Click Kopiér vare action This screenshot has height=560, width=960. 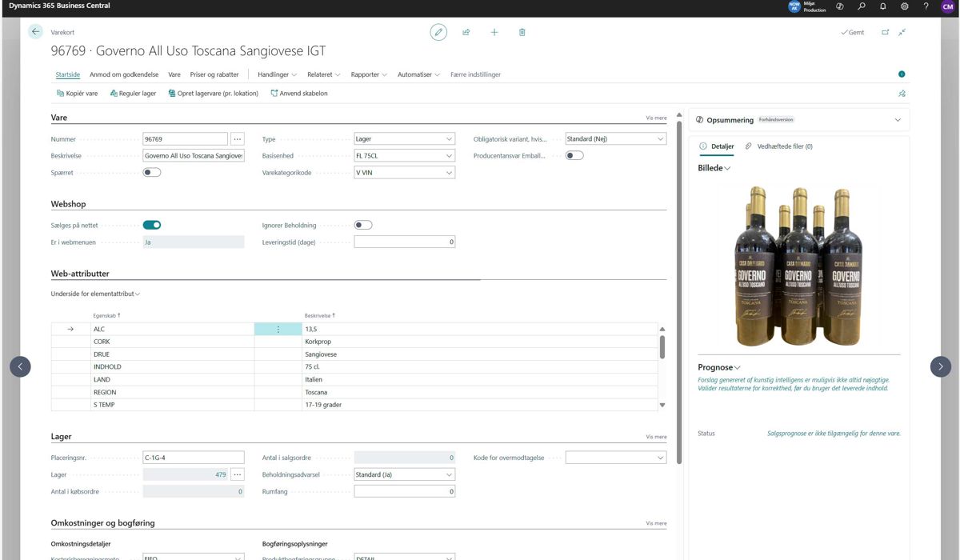point(78,94)
